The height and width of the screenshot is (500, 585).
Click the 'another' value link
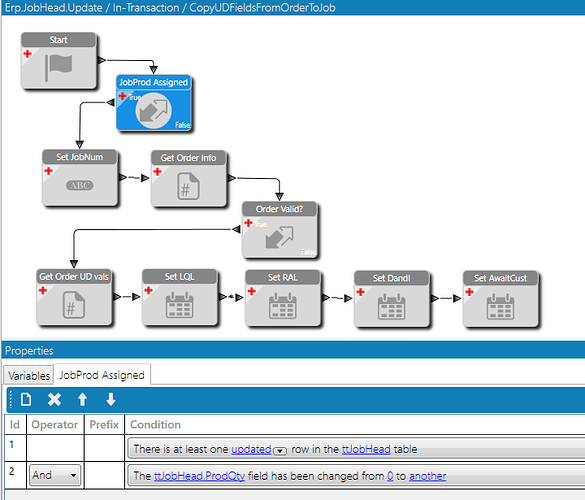click(428, 476)
